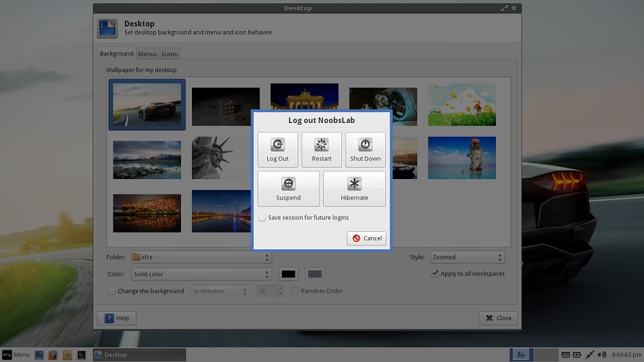Image resolution: width=644 pixels, height=362 pixels.
Task: Choose the city river night wallpaper
Action: point(221,211)
